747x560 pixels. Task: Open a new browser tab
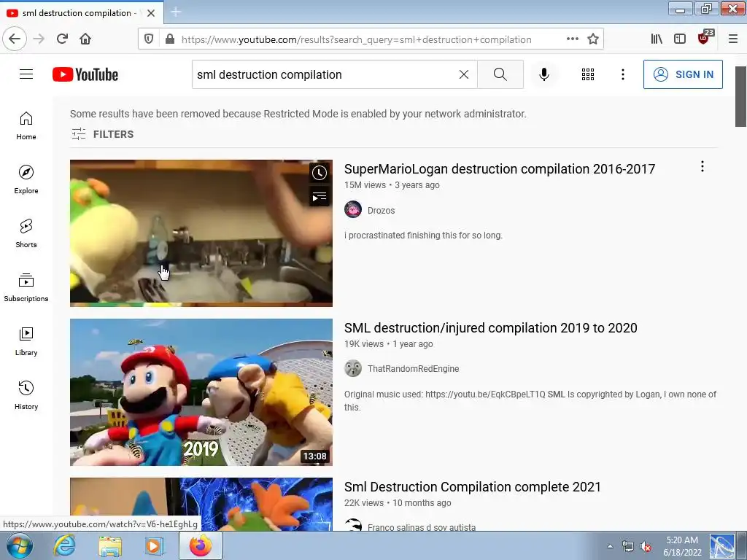[x=176, y=12]
